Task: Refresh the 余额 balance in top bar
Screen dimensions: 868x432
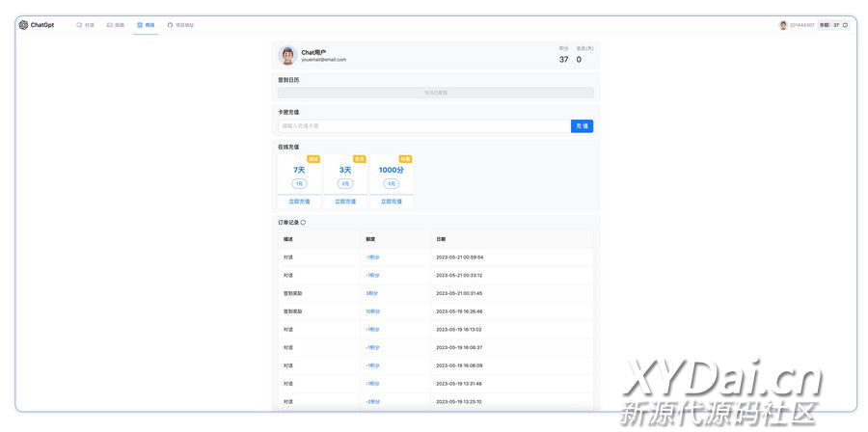Action: pos(846,25)
